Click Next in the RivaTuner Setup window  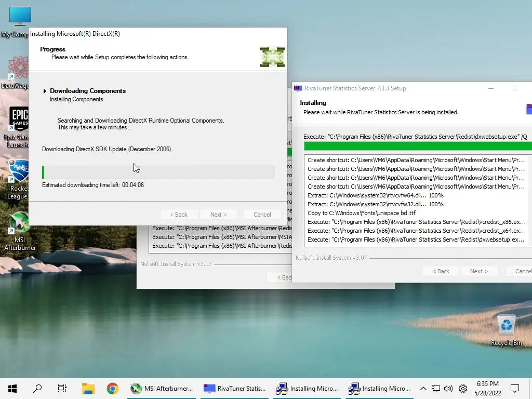(x=478, y=271)
